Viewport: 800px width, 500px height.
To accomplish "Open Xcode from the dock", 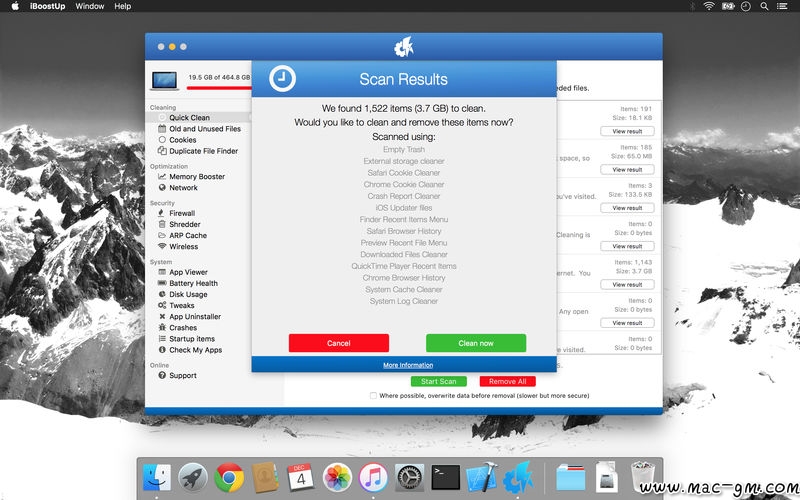I will pyautogui.click(x=482, y=478).
